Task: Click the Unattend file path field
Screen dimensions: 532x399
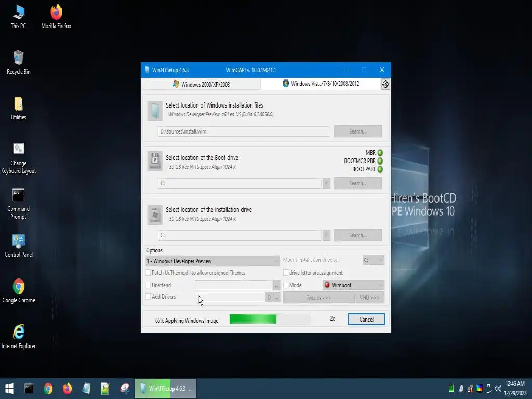Action: click(x=234, y=285)
